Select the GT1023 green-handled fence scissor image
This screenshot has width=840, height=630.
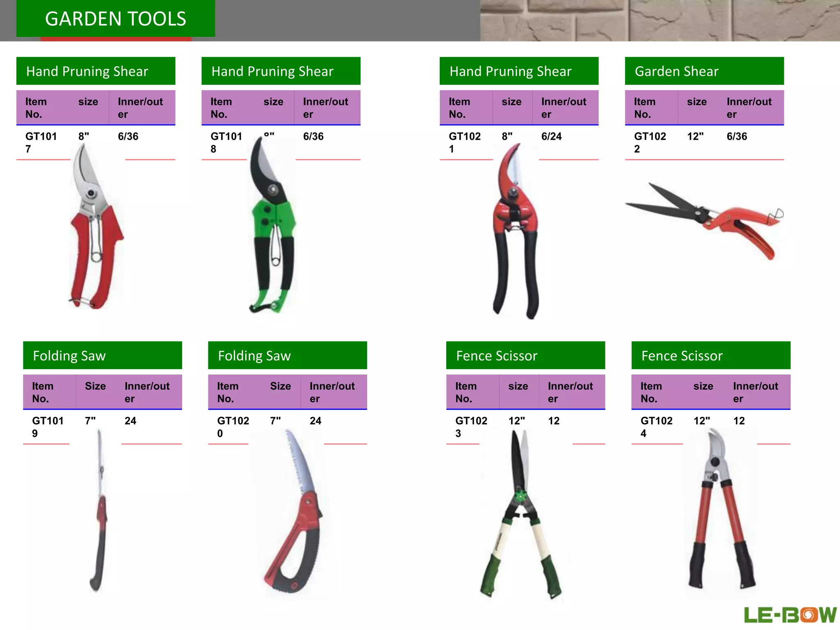point(521,514)
